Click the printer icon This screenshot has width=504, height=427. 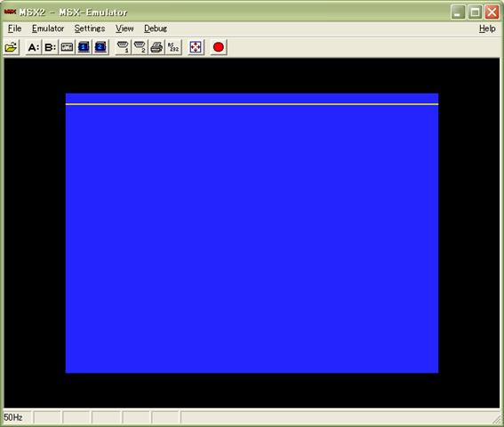(156, 47)
